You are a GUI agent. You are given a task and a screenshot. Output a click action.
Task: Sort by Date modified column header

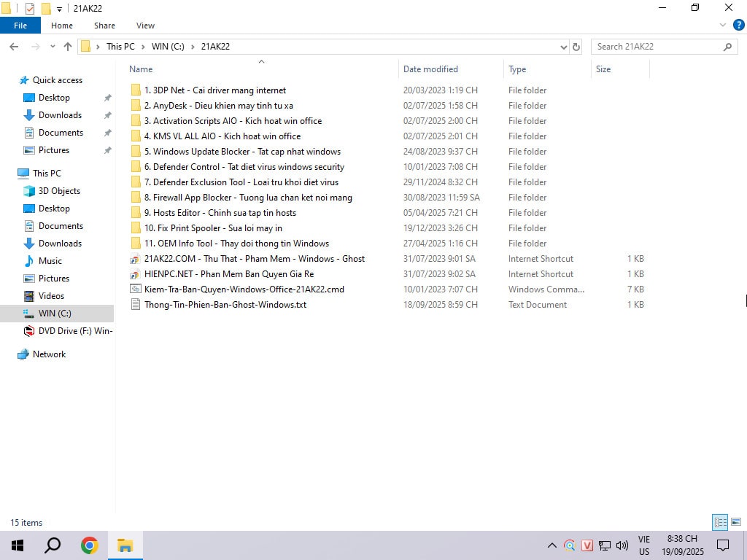click(x=430, y=69)
